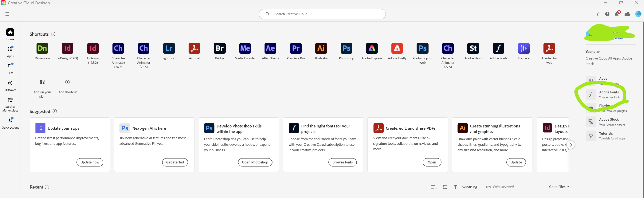This screenshot has width=644, height=198.
Task: Launch Adobe Bridge
Action: [x=219, y=48]
